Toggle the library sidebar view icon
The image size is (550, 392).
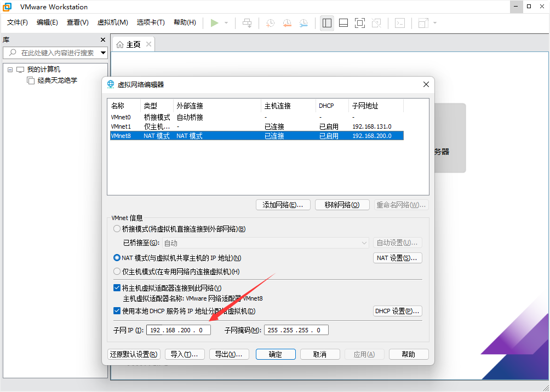[x=327, y=23]
